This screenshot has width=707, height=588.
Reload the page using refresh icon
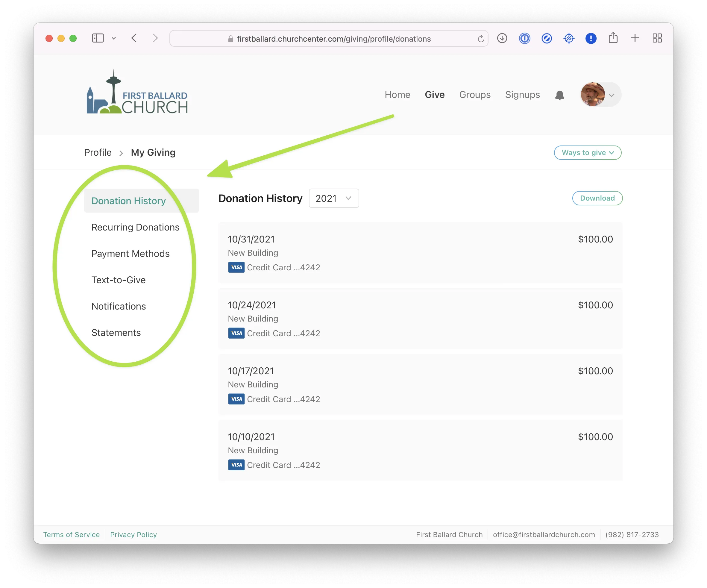click(480, 39)
